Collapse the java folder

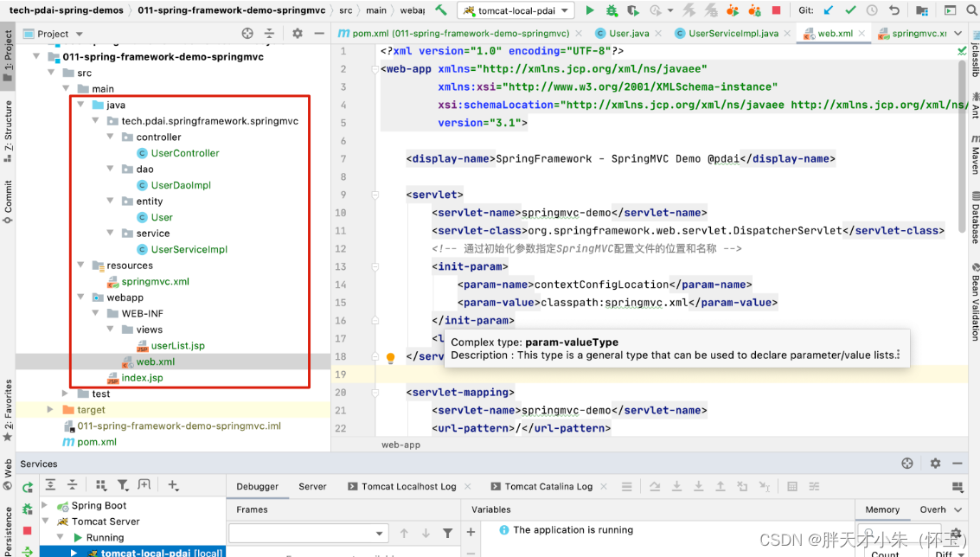click(81, 105)
